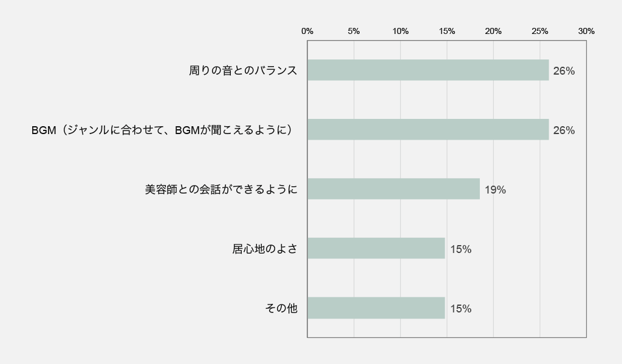Click the 美容師との会話ができるように label text
The image size is (622, 364).
click(221, 189)
